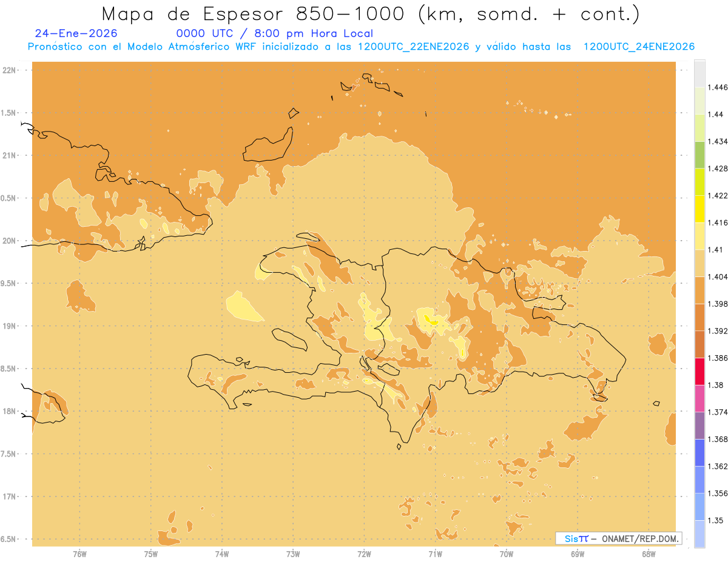
Task: Click the purple legend swatch between 1.374 and 1.368
Action: [x=699, y=426]
